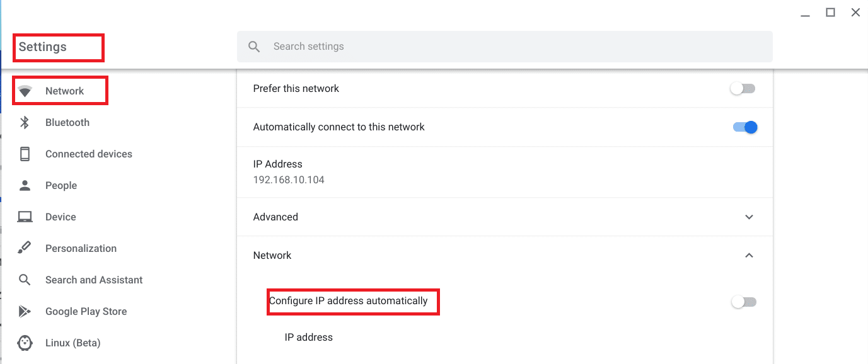Click the Google Play Store icon

point(25,311)
